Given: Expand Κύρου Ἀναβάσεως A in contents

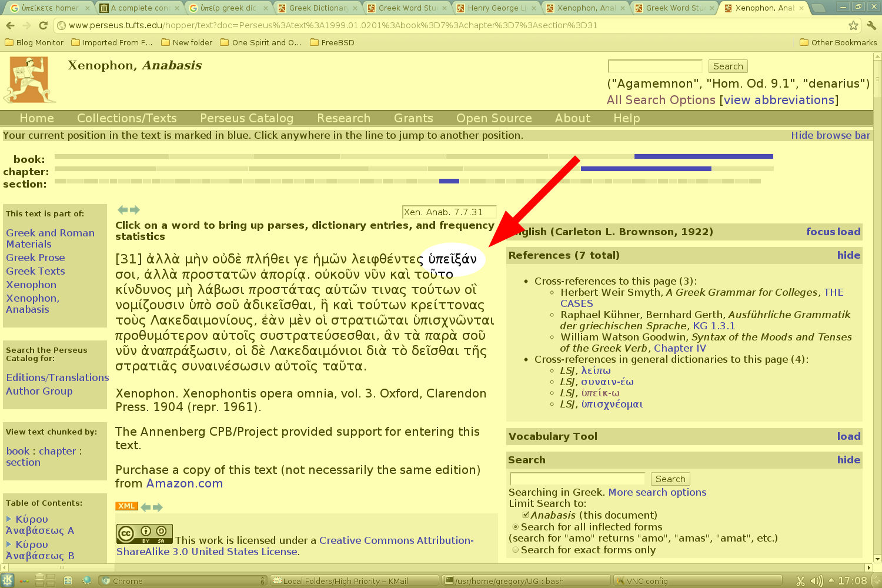Looking at the screenshot, I should point(9,519).
